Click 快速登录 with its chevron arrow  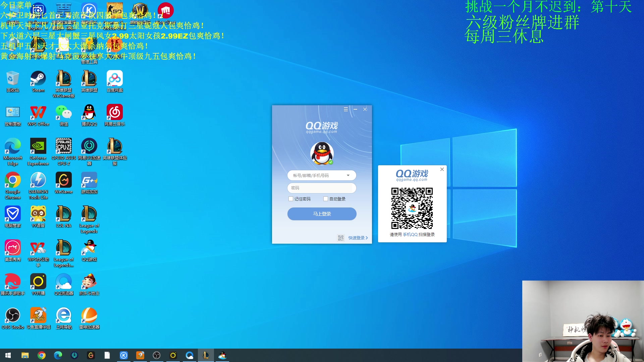point(357,238)
